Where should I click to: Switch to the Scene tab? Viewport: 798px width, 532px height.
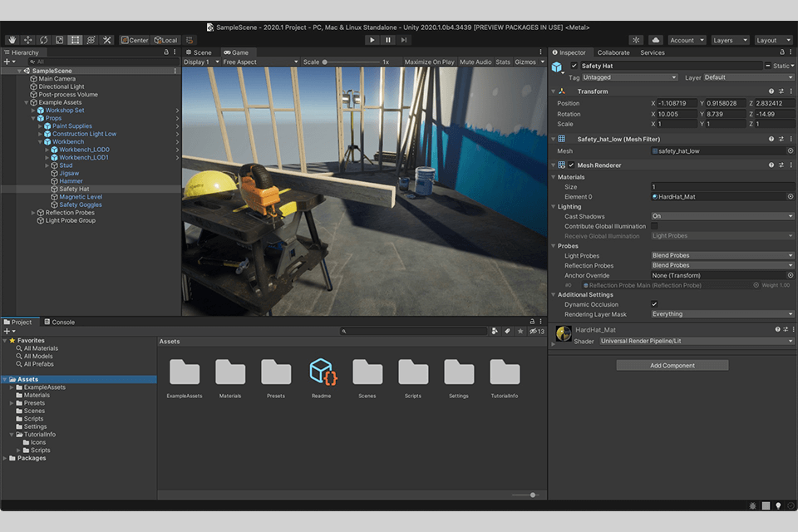point(199,52)
